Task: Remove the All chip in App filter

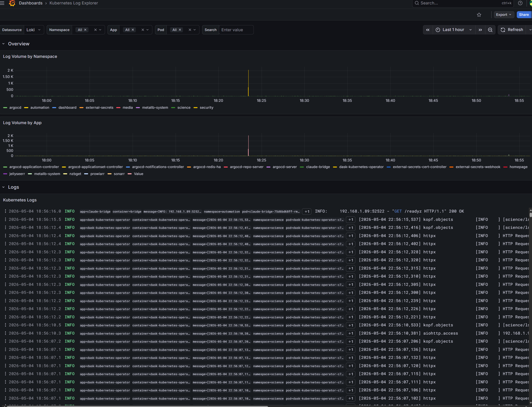Action: 133,30
